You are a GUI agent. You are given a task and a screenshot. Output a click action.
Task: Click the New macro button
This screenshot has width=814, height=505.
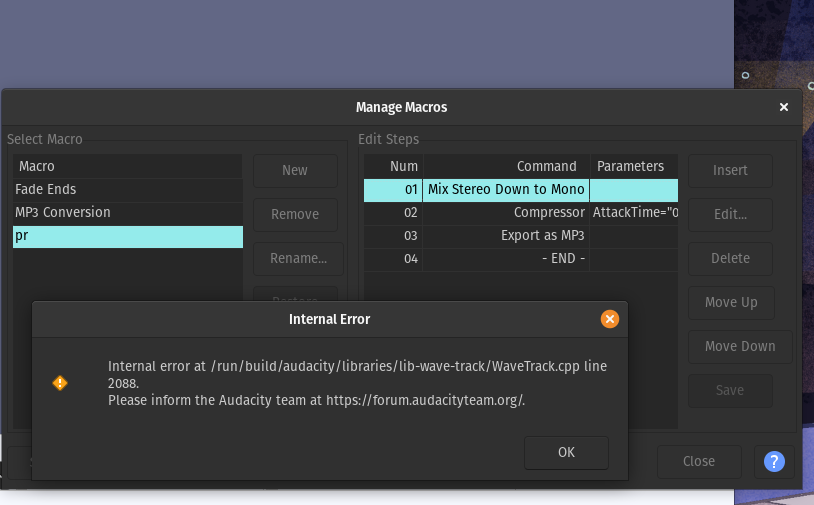[x=295, y=170]
